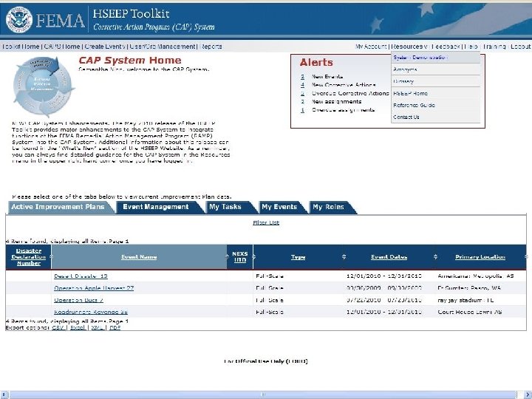This screenshot has height=399, width=532.
Task: Sort by Event Name header link
Action: (x=139, y=257)
